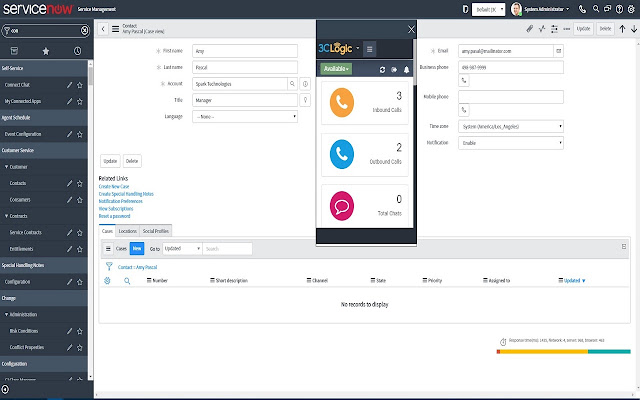Click the 3CLogic hamburger menu icon
Image resolution: width=640 pixels, height=400 pixels.
coord(369,49)
